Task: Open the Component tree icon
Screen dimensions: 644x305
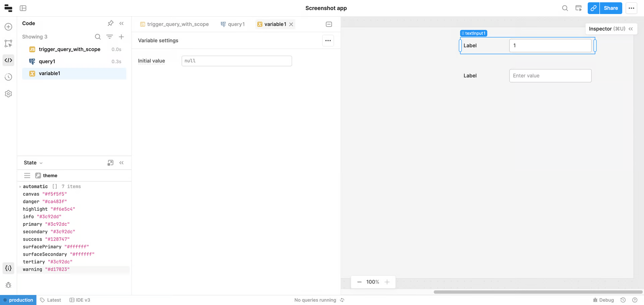Action: [8, 44]
